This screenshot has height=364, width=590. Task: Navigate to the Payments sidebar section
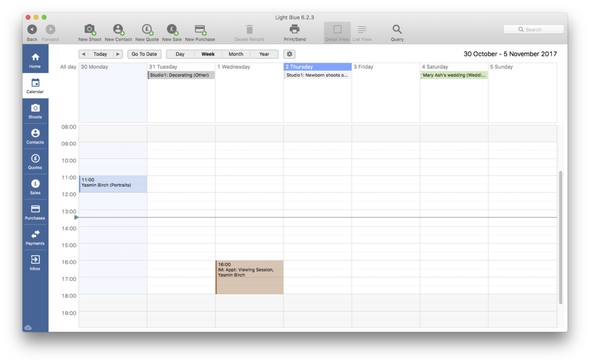click(35, 237)
